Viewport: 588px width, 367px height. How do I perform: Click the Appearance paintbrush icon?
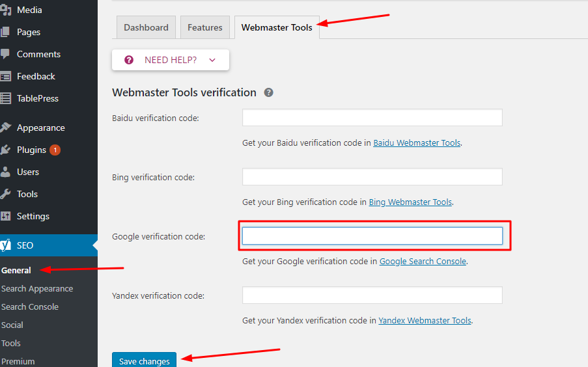5,128
